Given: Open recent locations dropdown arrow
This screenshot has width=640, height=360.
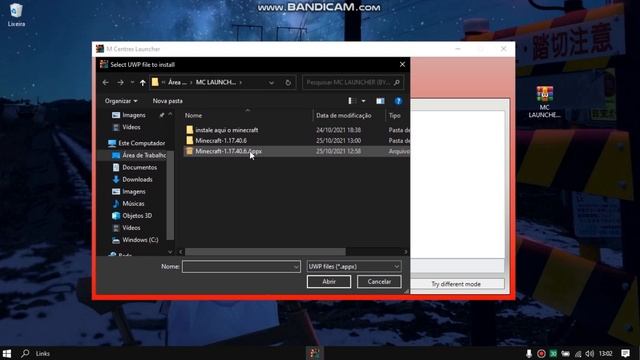Looking at the screenshot, I should pos(132,82).
